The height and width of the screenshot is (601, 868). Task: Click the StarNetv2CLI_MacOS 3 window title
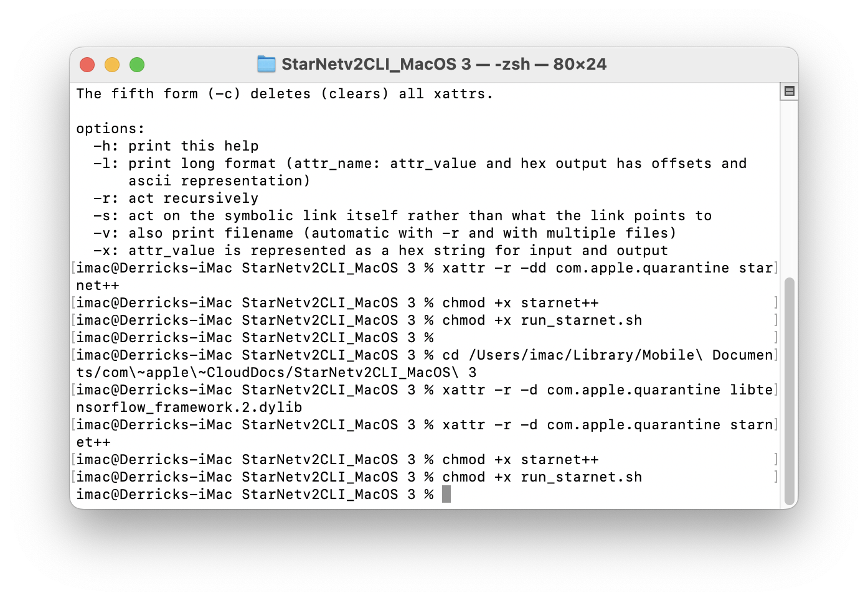(x=443, y=64)
